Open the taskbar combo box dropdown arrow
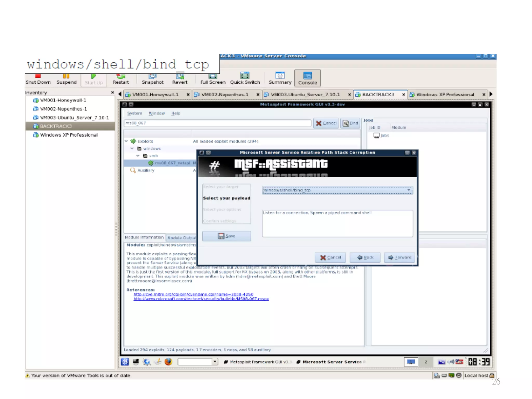The image size is (532, 399). [x=215, y=362]
